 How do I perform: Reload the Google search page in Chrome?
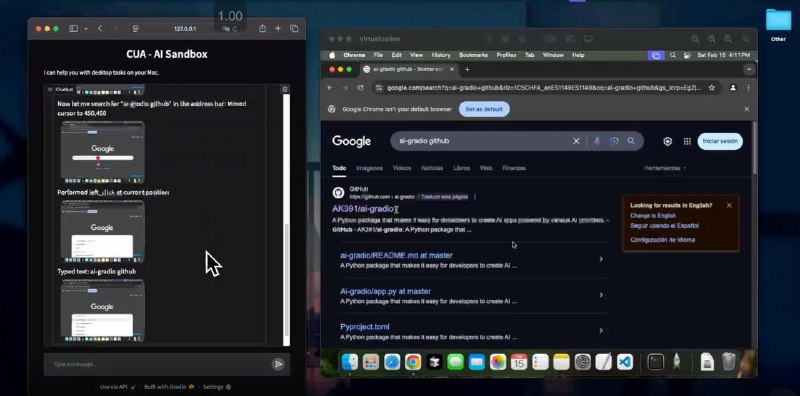click(361, 88)
